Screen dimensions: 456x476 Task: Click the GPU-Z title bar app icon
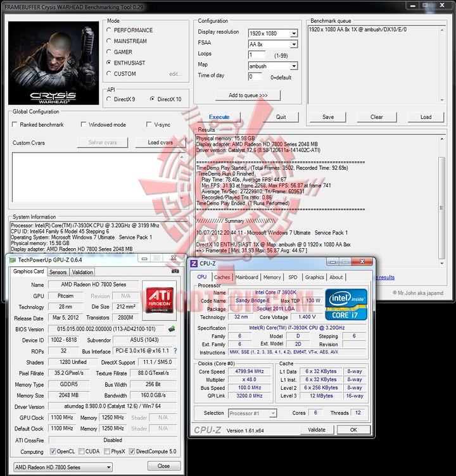[13, 260]
